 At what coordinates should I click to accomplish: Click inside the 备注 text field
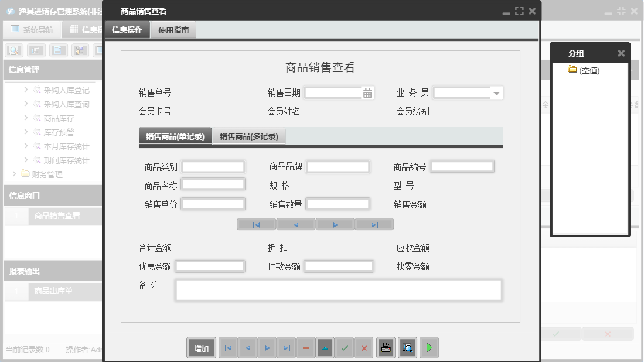point(339,290)
